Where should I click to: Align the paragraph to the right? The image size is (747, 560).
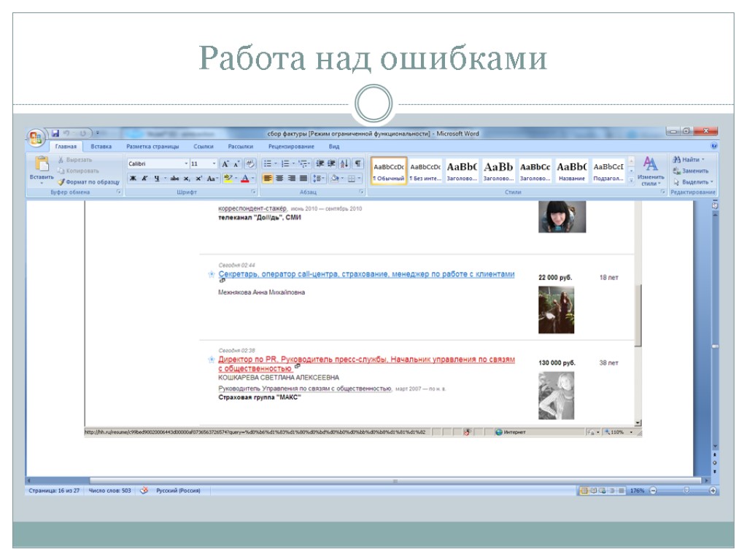[x=291, y=179]
